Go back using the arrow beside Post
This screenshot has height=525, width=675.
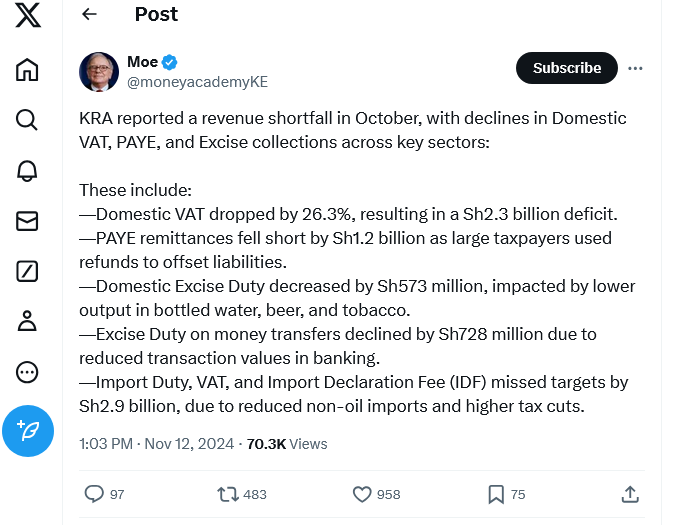[x=89, y=14]
